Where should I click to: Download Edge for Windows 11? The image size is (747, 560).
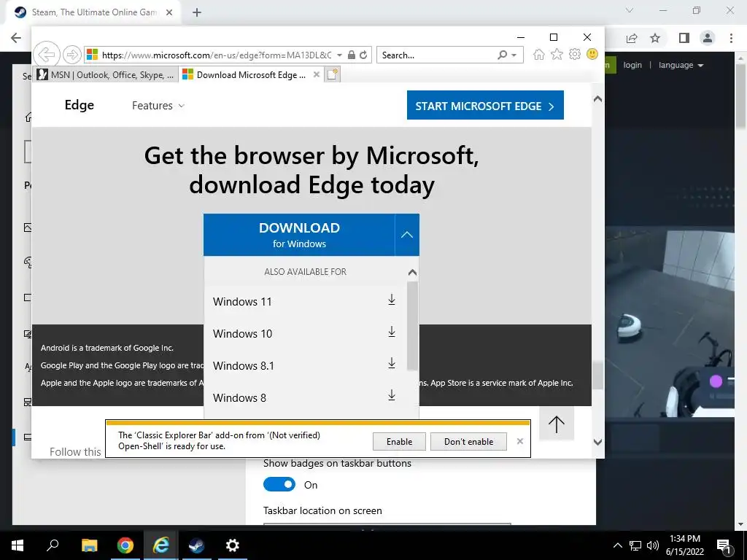(x=392, y=300)
